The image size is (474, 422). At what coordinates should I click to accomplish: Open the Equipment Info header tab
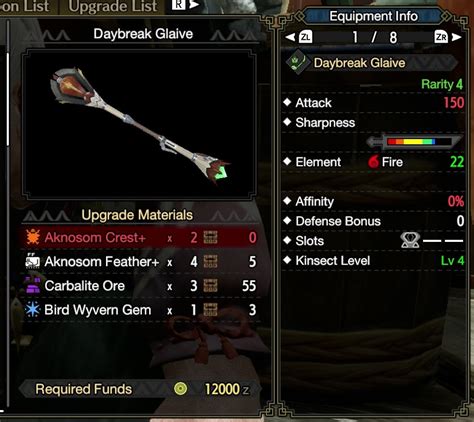point(373,16)
